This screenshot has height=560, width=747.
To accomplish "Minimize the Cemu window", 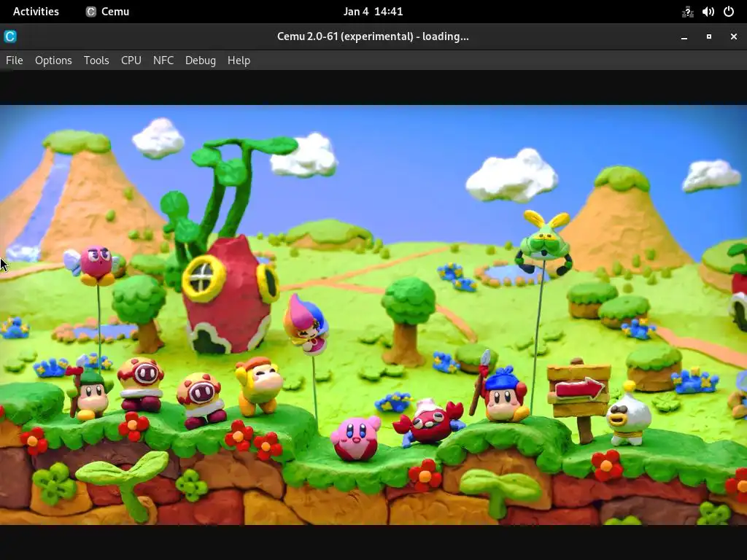I will tap(684, 36).
